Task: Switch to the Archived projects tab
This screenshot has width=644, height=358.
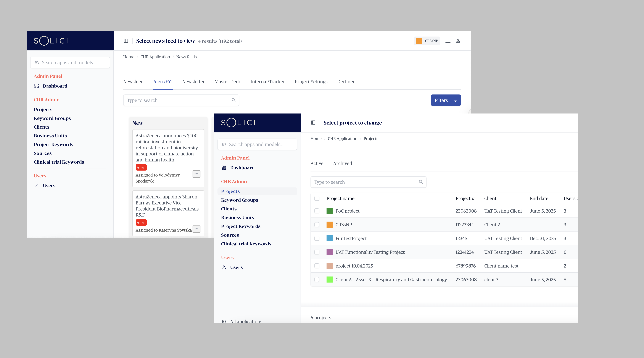Action: 343,163
